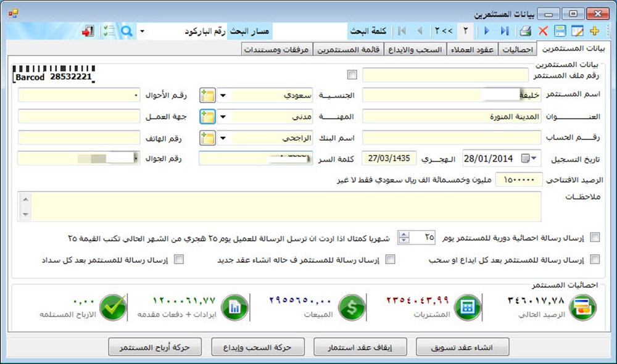Click the magnifier search icon
The image size is (617, 364).
pos(126,31)
